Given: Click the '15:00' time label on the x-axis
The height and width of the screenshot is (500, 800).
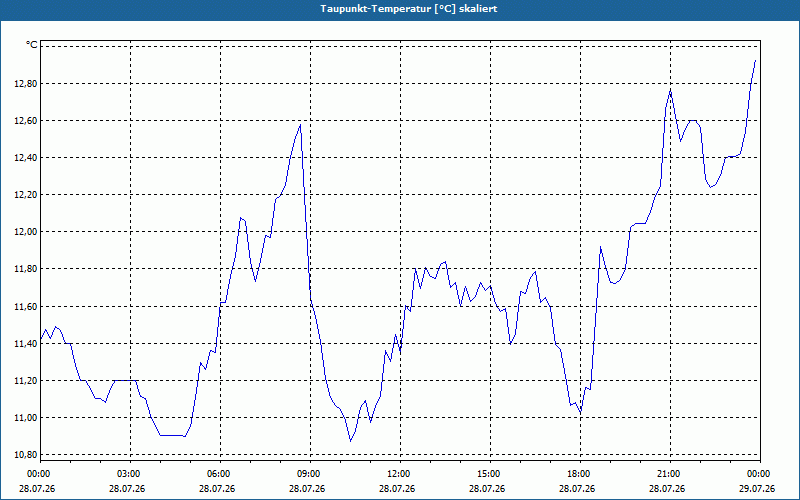Looking at the screenshot, I should [490, 474].
